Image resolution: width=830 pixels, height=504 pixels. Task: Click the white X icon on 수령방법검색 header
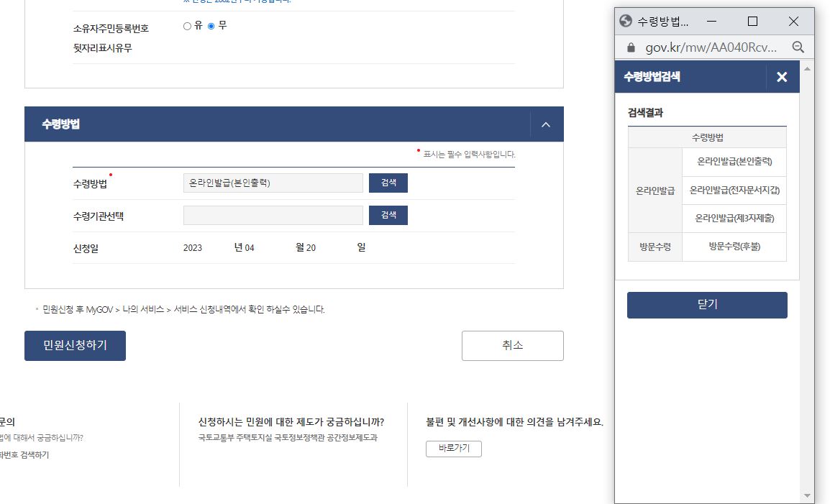(782, 76)
